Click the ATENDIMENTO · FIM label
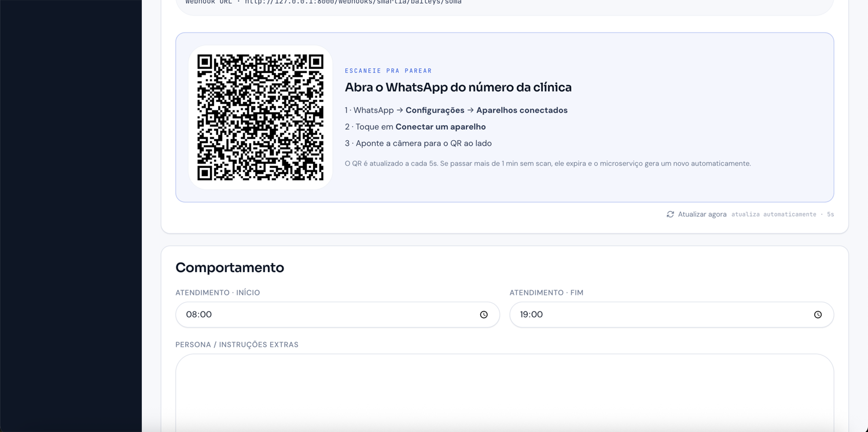Viewport: 868px width, 432px height. coord(546,292)
